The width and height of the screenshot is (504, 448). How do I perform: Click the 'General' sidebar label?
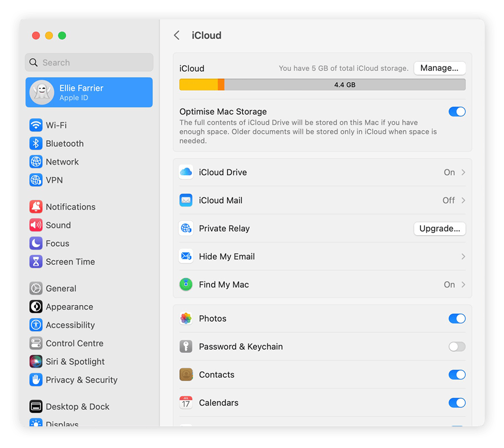[61, 289]
